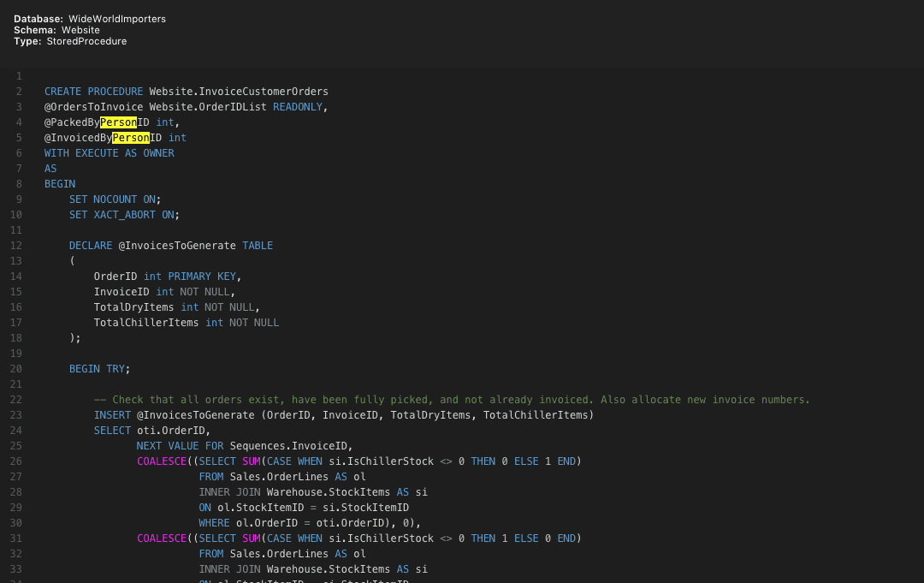Click highlighted 'Person' in @InvoicedByPersonID parameter
The image size is (924, 583).
point(131,138)
